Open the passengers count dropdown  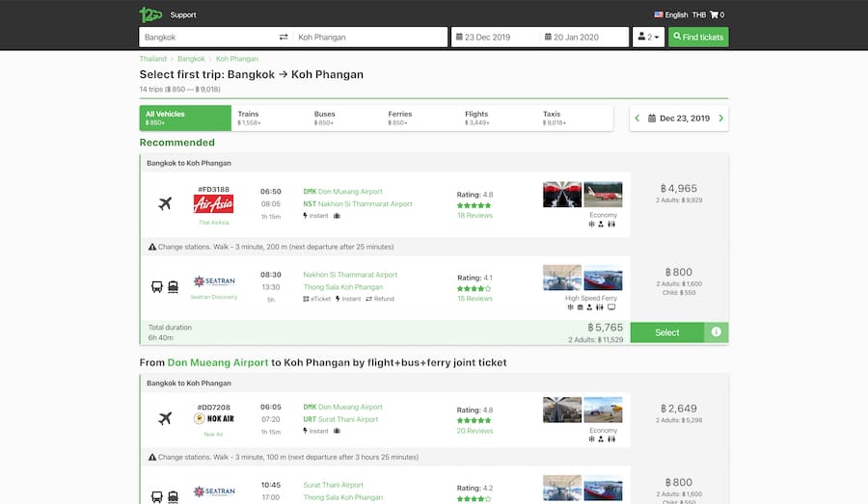click(x=647, y=38)
